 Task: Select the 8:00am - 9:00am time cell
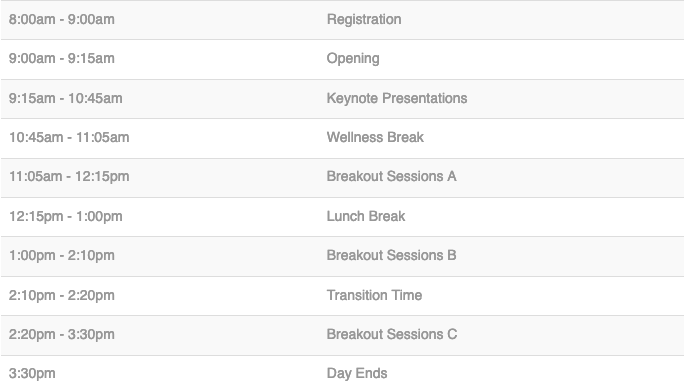tap(62, 19)
